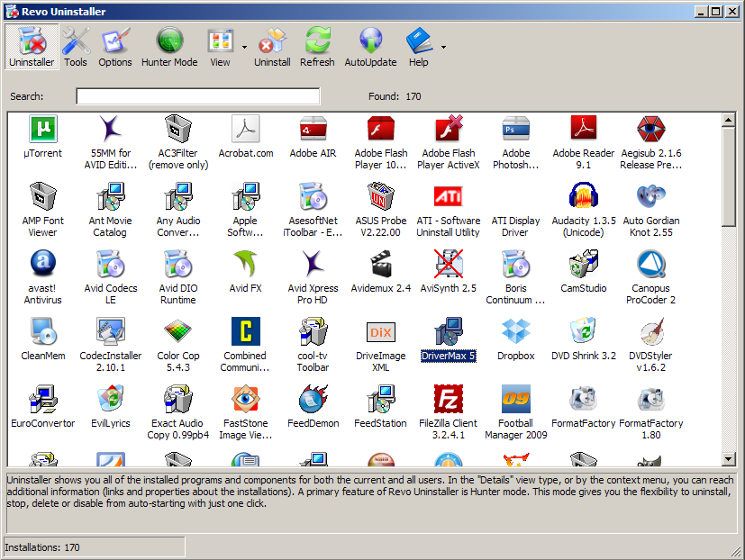The width and height of the screenshot is (745, 560).
Task: Click the Options toolbar icon
Action: point(115,47)
